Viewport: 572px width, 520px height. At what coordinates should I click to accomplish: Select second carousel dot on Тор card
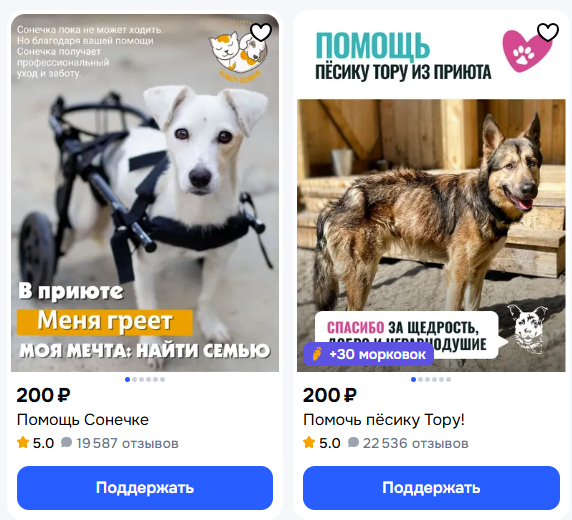(x=421, y=380)
